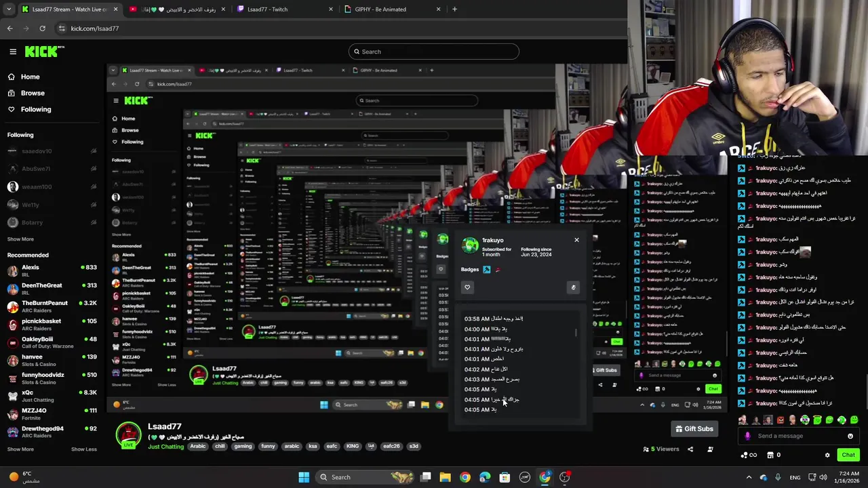Switch to the YouTube Arabic-titled tab
The height and width of the screenshot is (488, 868).
pos(178,9)
